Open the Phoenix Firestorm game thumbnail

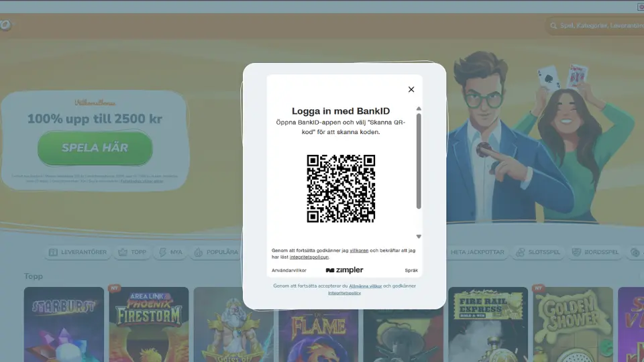tap(149, 324)
